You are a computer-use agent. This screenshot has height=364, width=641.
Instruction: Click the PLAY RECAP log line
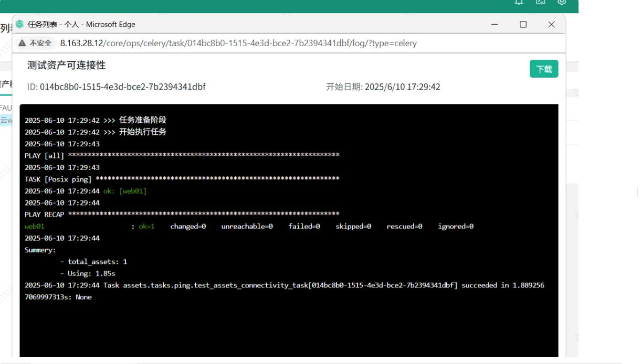click(182, 214)
